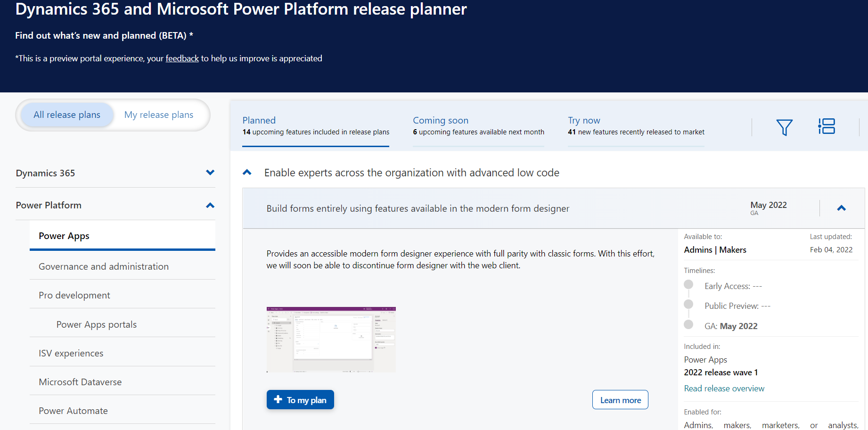Open Read release overview link
Screen dimensions: 868x430
point(724,389)
